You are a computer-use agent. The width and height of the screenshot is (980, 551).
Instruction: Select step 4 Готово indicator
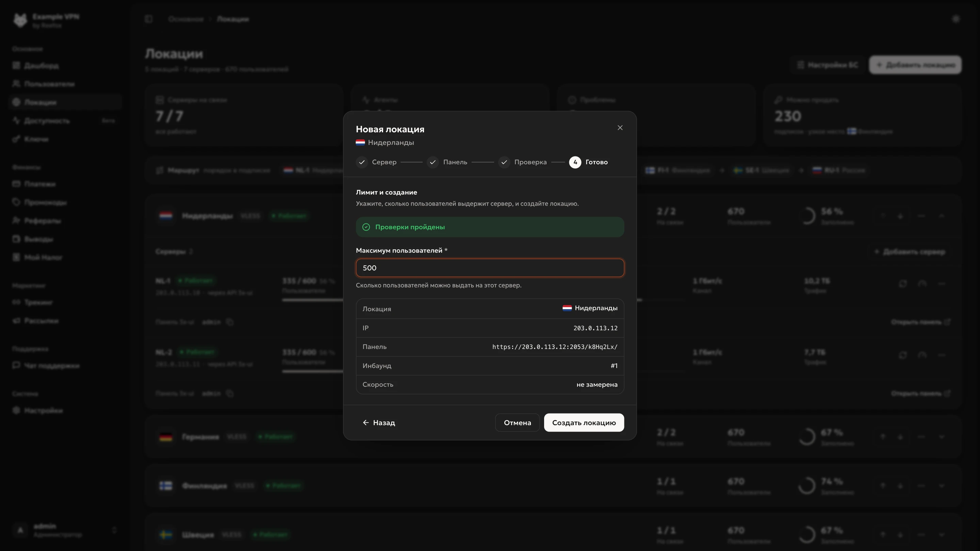point(575,162)
